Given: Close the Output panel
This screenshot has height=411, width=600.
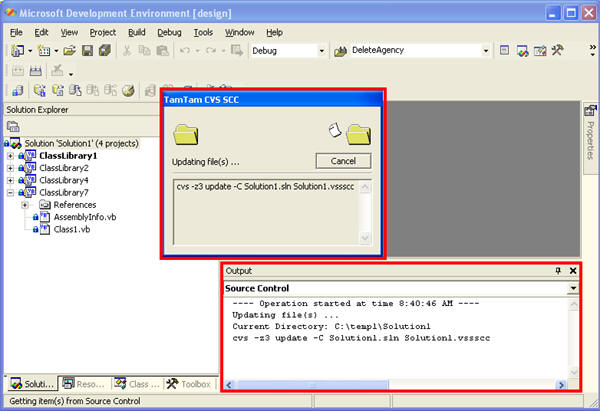Looking at the screenshot, I should [573, 271].
